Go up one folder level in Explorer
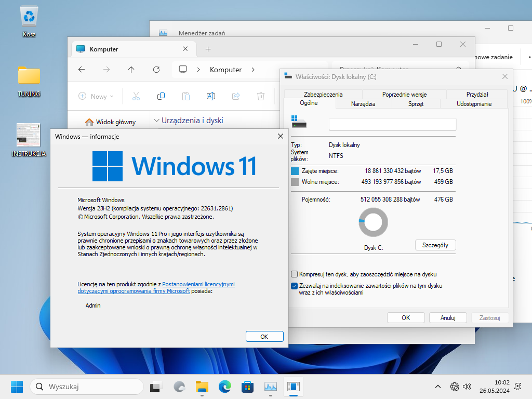This screenshot has height=399, width=532. [131, 70]
